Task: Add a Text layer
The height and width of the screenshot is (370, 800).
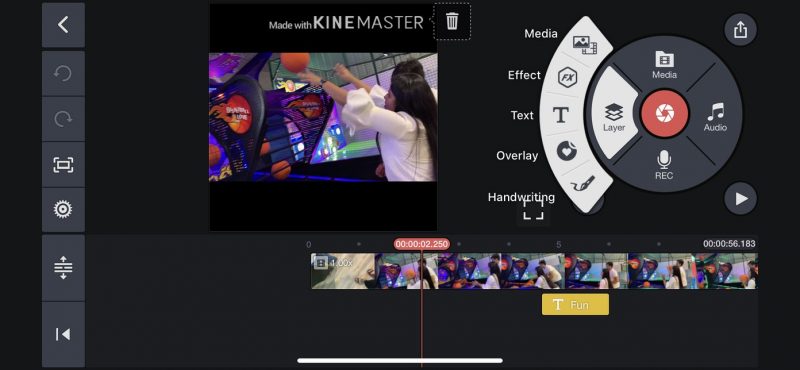Action: click(x=561, y=115)
